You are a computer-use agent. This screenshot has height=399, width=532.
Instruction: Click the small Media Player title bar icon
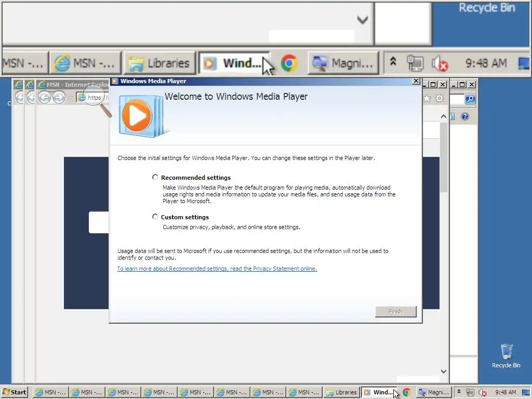pyautogui.click(x=115, y=81)
